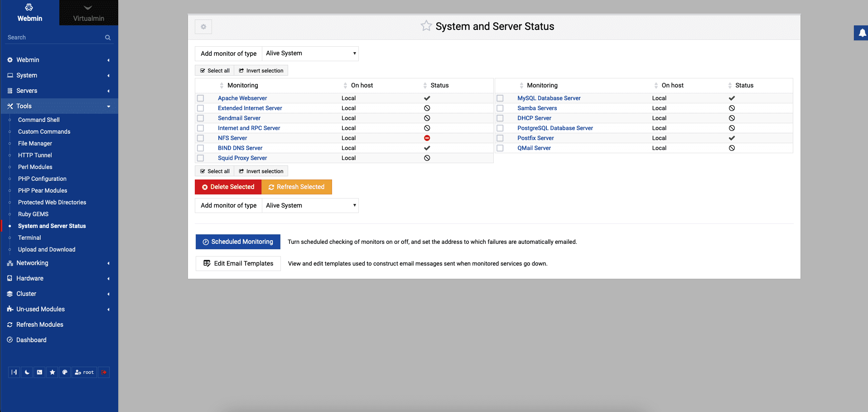
Task: Switch to the Virtualmin tab
Action: click(x=89, y=13)
